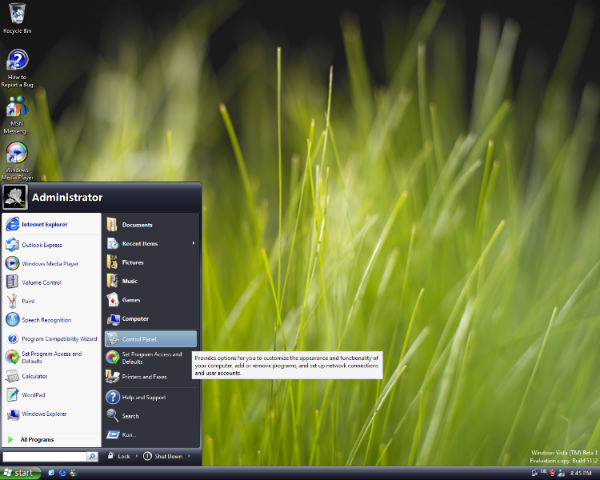
Task: Click Volume Control in Start menu
Action: coord(42,283)
